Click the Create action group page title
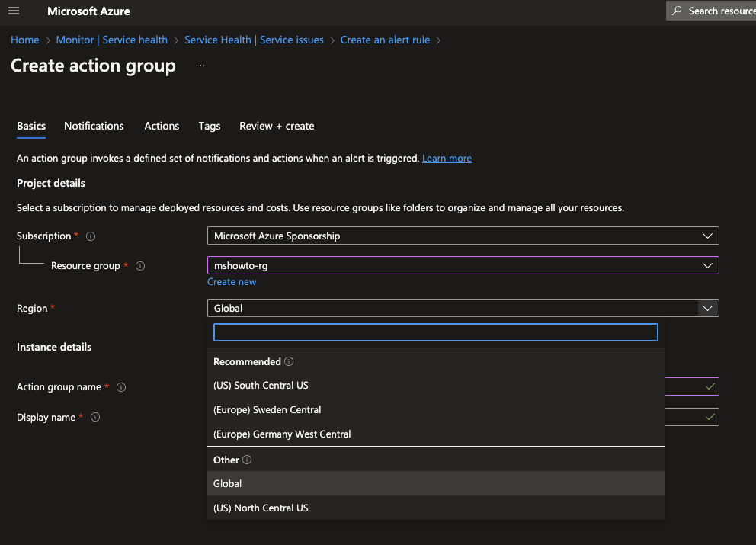756x545 pixels. (93, 66)
